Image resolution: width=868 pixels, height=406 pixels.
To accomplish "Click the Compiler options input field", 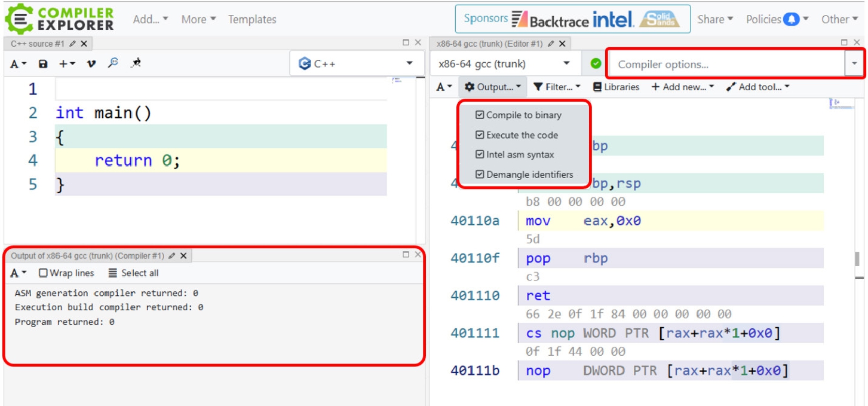I will coord(726,64).
